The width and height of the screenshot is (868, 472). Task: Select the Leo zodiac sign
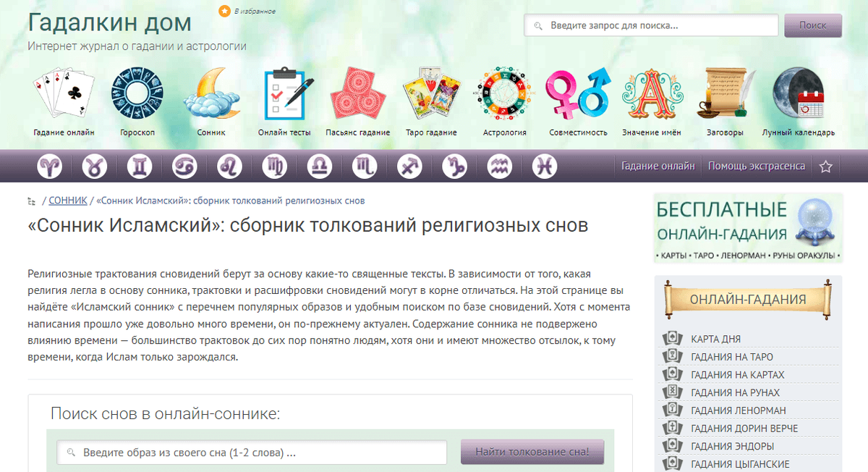tap(230, 167)
